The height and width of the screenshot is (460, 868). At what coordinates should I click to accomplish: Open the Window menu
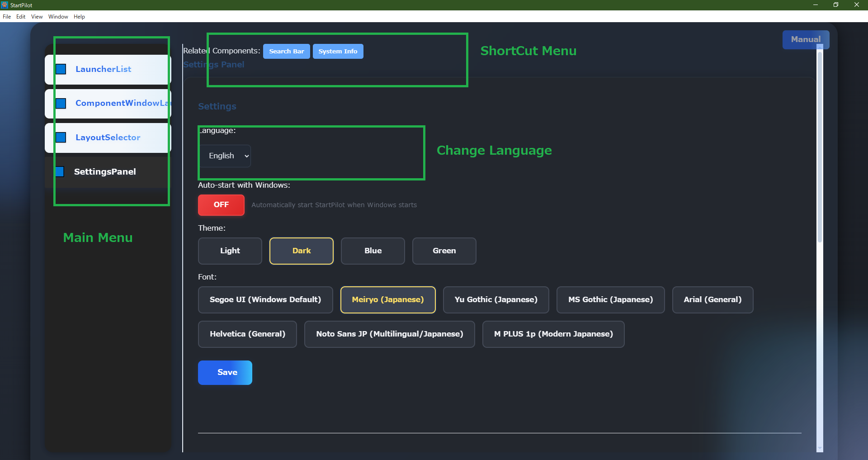[58, 17]
